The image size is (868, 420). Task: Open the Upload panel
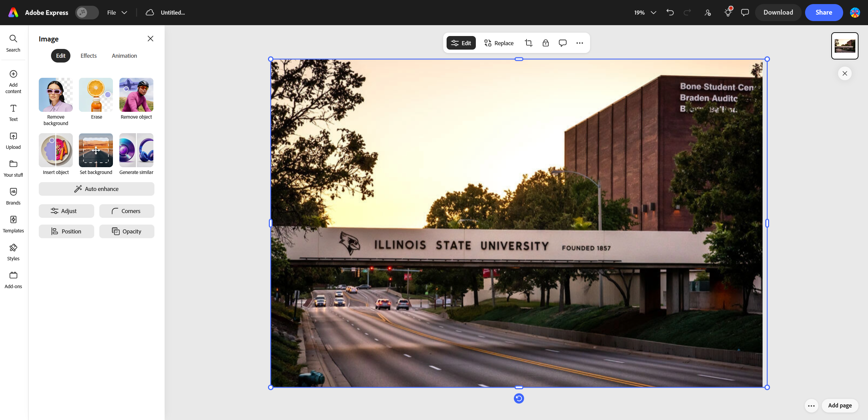[13, 141]
